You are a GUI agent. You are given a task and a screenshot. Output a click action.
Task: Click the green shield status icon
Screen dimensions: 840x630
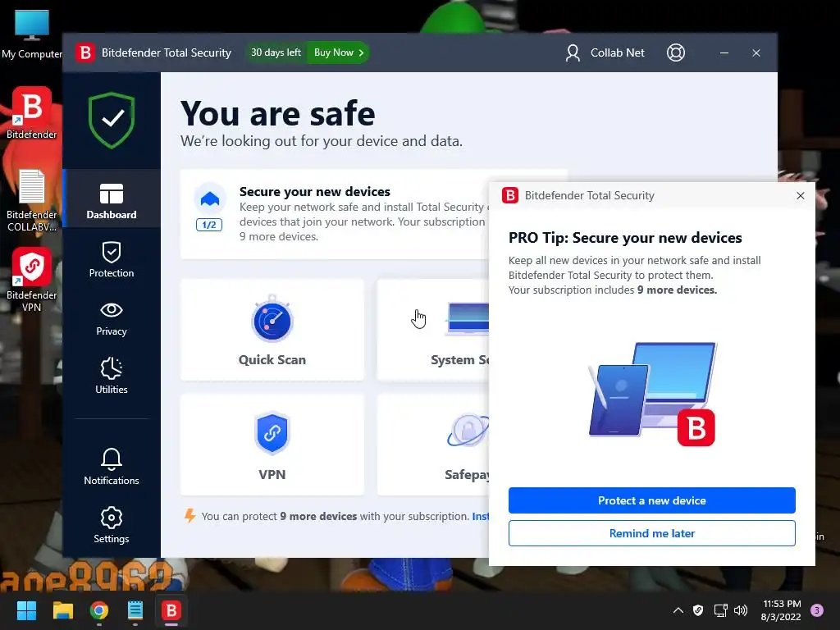click(x=112, y=120)
